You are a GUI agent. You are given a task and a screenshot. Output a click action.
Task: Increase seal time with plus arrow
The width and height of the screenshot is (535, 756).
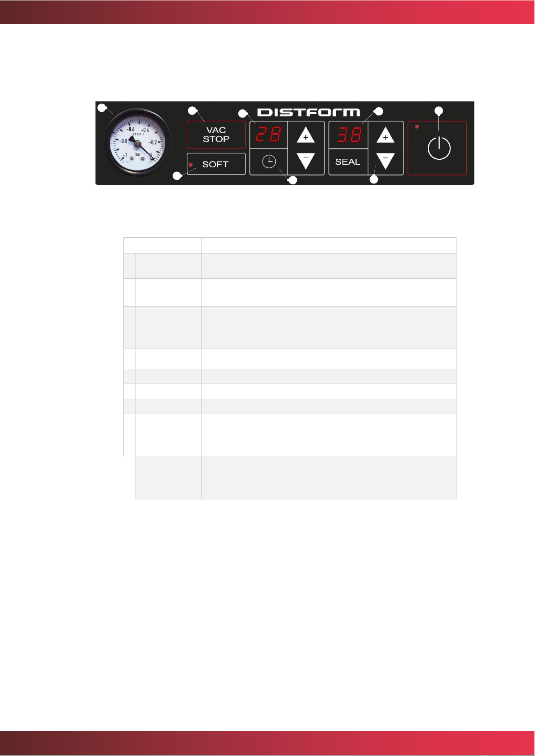tap(386, 135)
